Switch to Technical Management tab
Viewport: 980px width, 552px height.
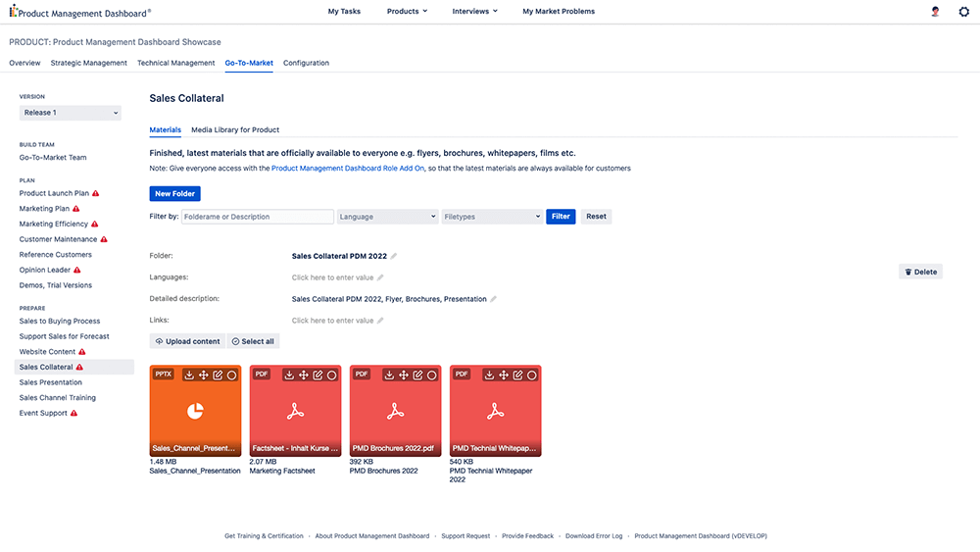[175, 63]
